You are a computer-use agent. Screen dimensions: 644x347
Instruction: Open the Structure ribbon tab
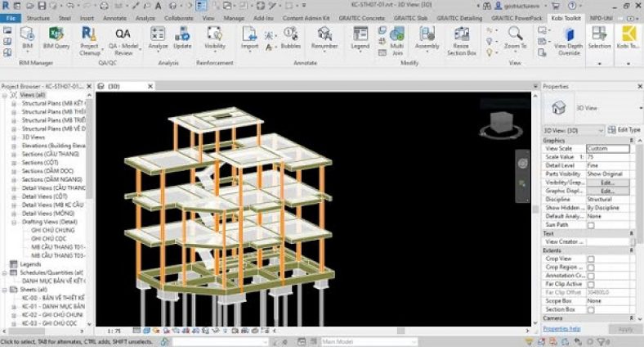[38, 18]
